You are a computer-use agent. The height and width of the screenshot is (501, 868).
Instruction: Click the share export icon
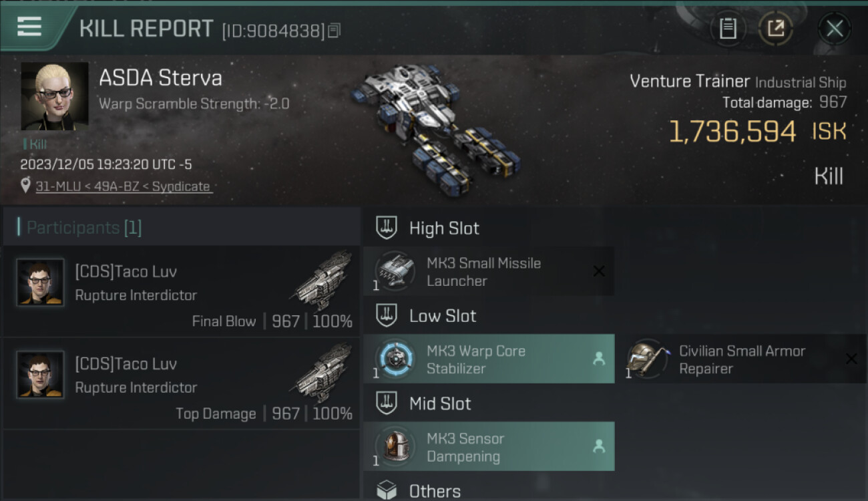[776, 28]
